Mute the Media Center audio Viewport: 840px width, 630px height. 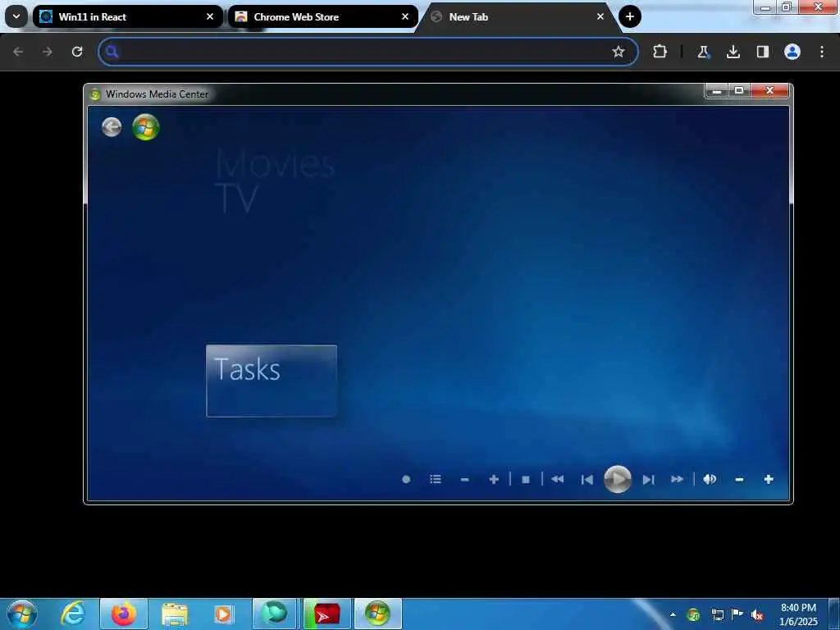(x=710, y=479)
